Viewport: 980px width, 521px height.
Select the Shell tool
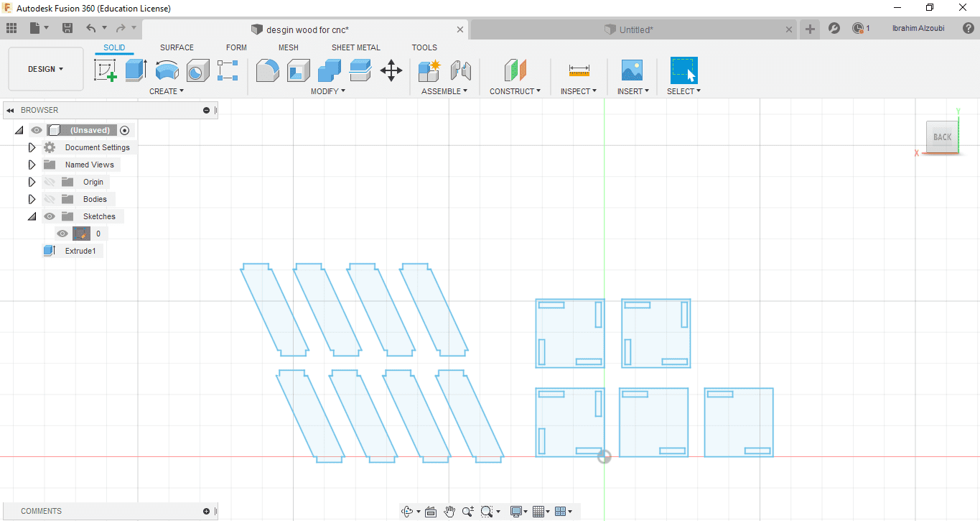[298, 70]
